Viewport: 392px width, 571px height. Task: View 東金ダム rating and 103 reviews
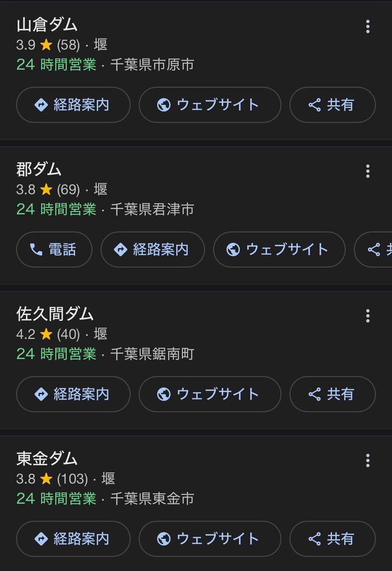[52, 479]
